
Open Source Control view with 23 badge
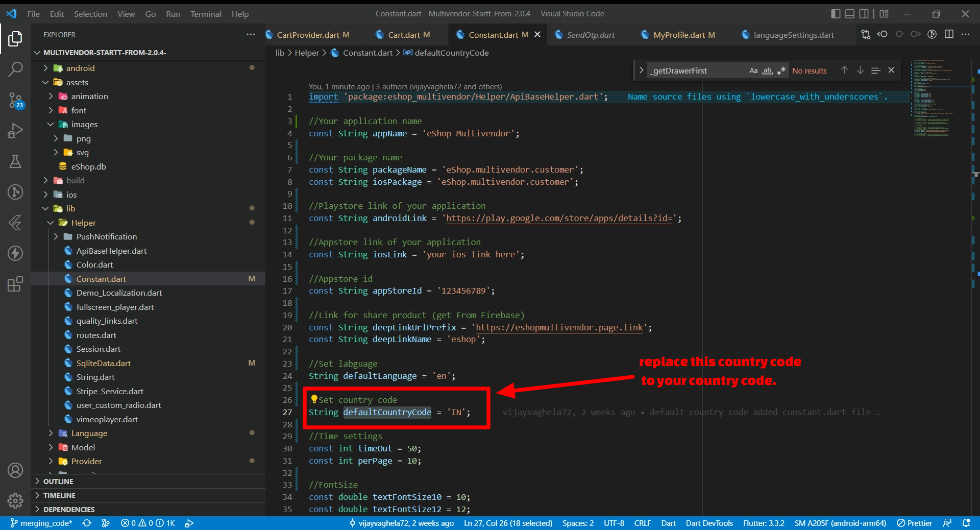[x=15, y=100]
